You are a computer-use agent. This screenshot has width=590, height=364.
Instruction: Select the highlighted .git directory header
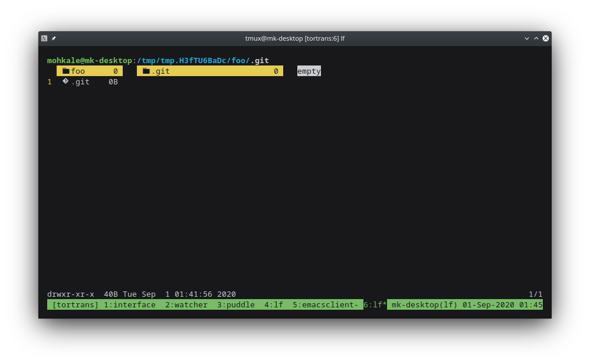pos(210,71)
